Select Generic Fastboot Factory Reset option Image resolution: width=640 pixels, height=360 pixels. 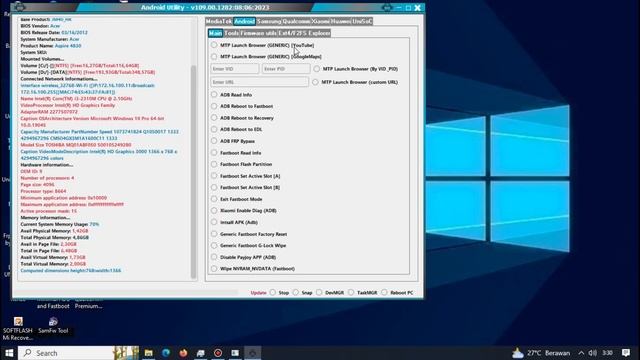coord(214,234)
